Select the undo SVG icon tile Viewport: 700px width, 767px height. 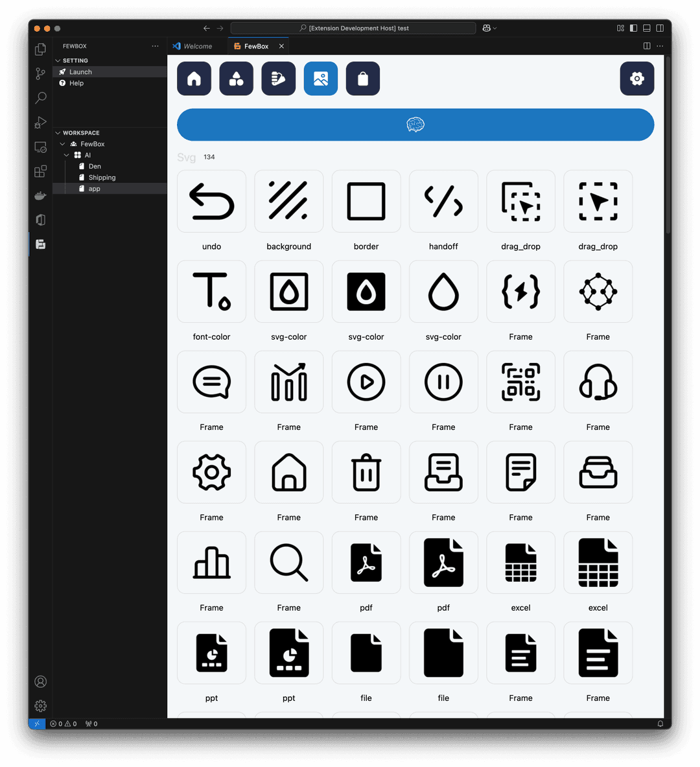pyautogui.click(x=211, y=201)
